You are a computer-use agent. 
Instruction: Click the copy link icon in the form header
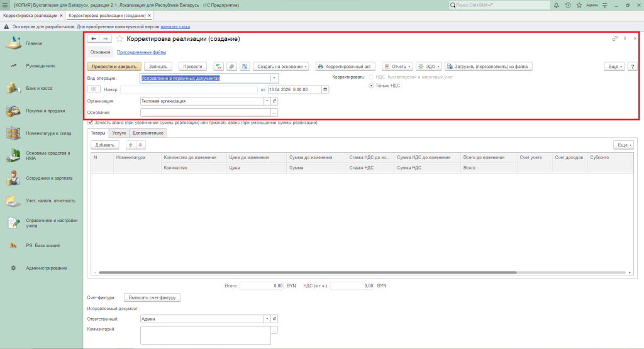(614, 39)
